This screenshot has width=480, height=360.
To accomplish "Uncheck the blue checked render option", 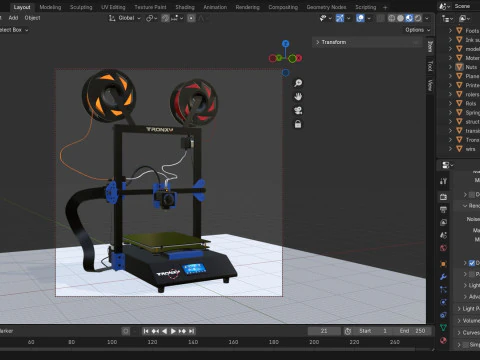I will coord(472,263).
